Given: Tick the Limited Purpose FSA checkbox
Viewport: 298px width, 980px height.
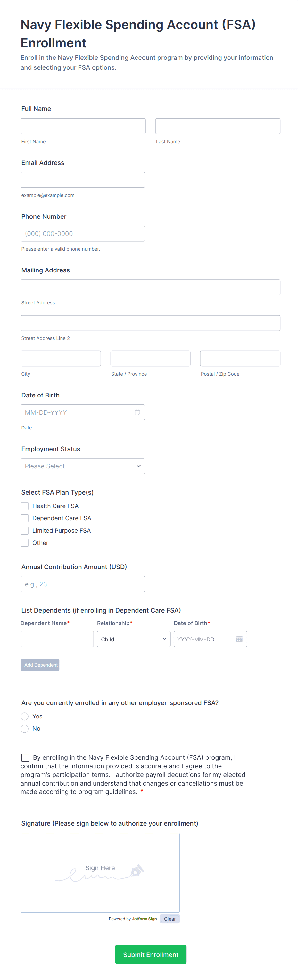Looking at the screenshot, I should [25, 530].
